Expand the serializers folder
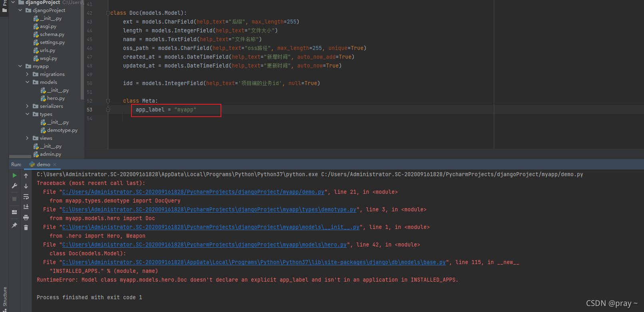644x312 pixels. pos(27,106)
